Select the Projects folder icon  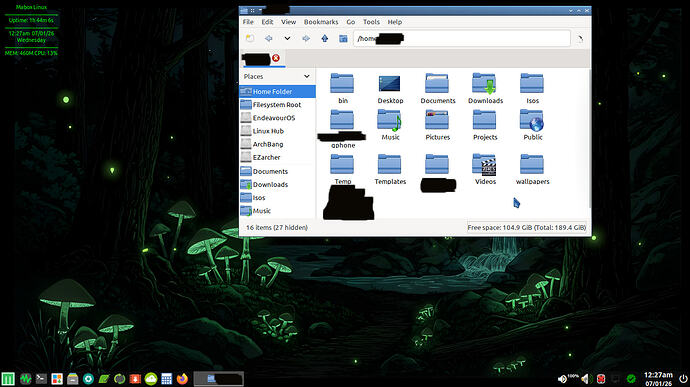(484, 120)
